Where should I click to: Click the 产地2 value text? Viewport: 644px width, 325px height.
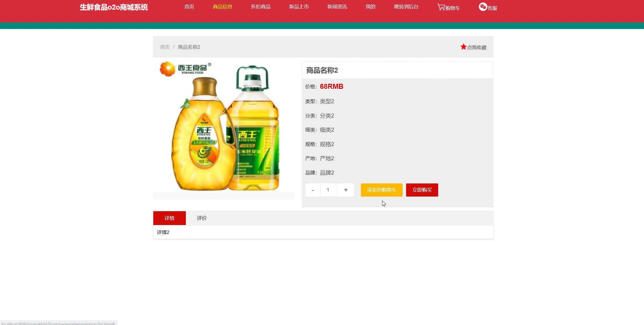[x=327, y=158]
